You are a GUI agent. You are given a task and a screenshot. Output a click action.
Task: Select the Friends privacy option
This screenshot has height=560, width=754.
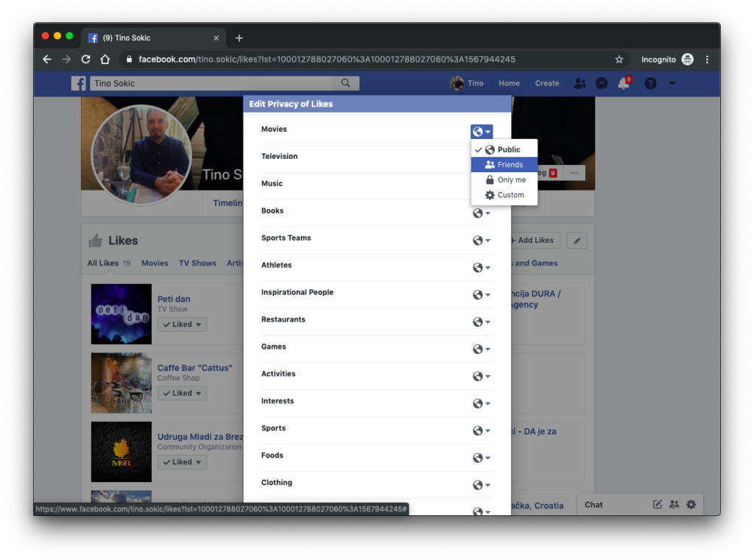point(504,165)
